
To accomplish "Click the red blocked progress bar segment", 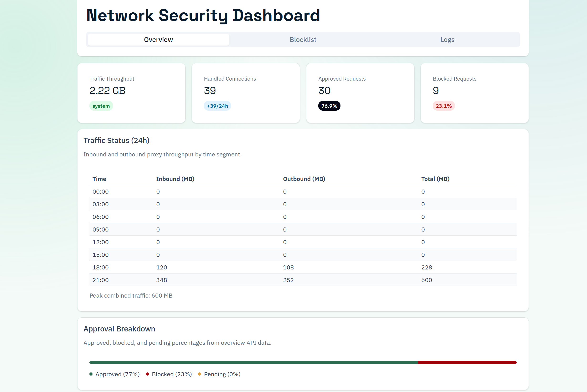I will click(x=467, y=362).
